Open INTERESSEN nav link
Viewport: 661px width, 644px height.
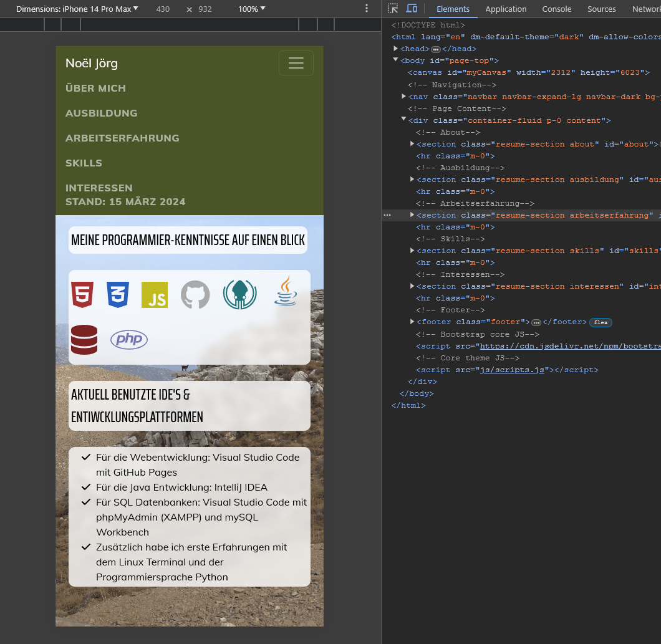tap(99, 188)
